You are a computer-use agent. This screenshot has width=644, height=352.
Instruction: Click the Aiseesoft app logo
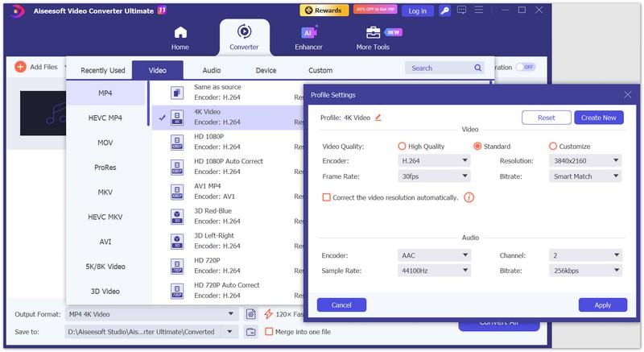point(17,11)
